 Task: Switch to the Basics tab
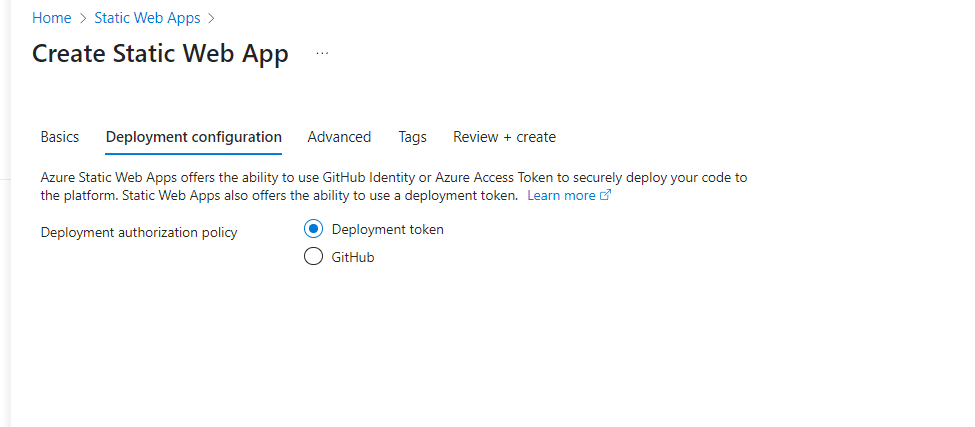pos(60,137)
